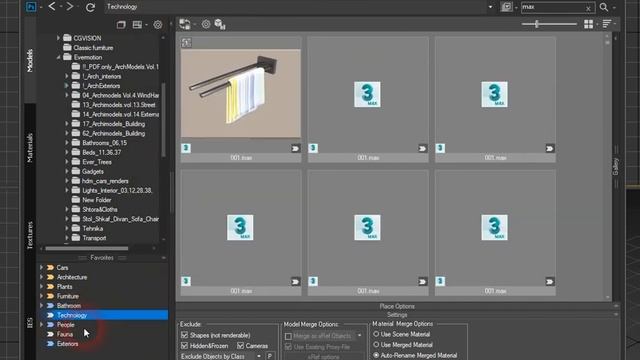Image resolution: width=640 pixels, height=360 pixels.
Task: Select the Transport folder
Action: pos(94,238)
